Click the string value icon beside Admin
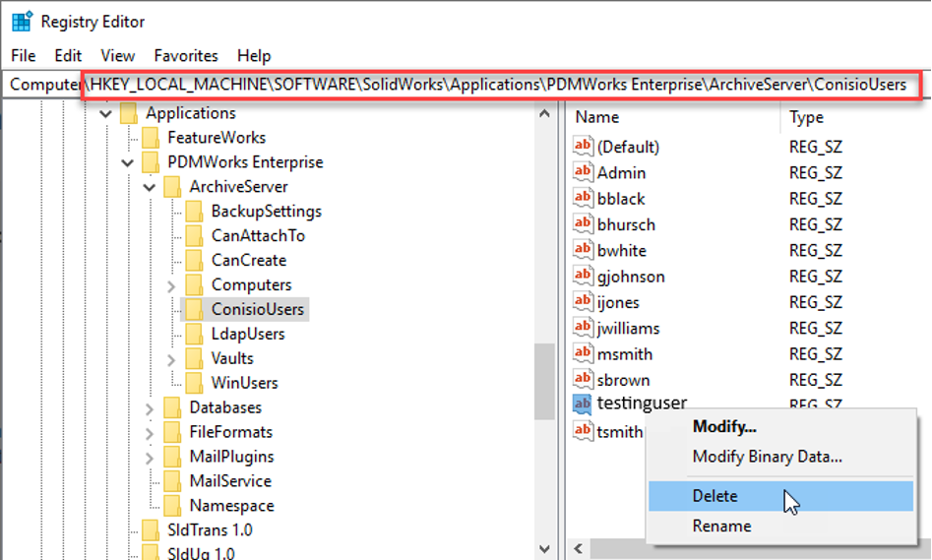Viewport: 932px width, 560px height. point(584,173)
